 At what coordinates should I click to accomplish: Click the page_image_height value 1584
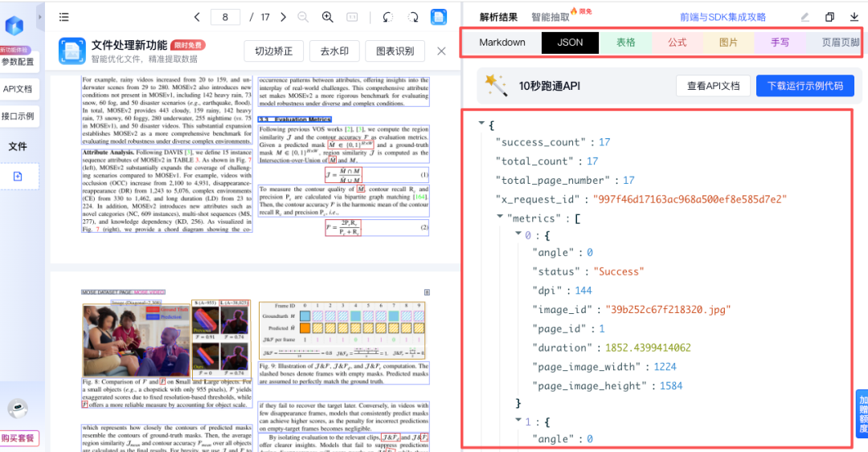[671, 386]
